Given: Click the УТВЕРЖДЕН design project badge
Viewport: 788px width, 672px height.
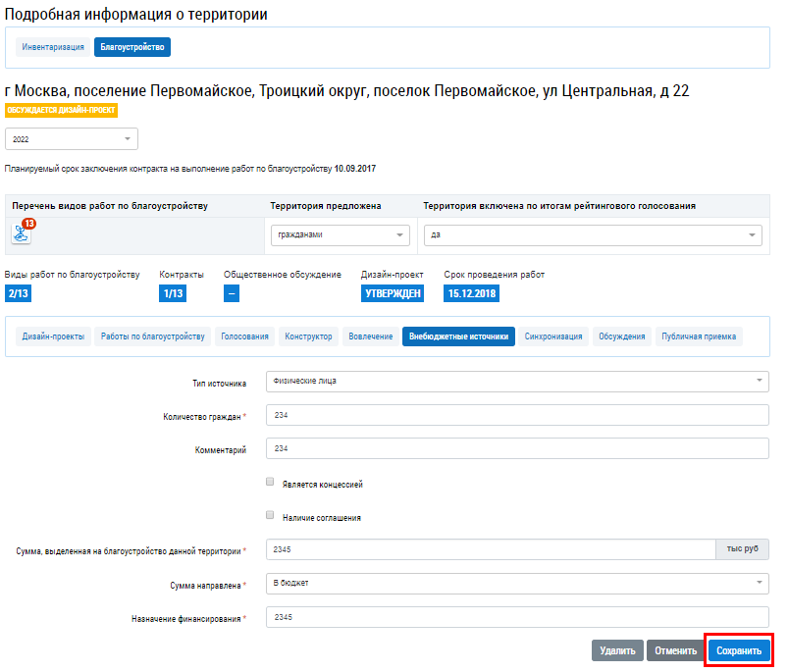Looking at the screenshot, I should tap(393, 293).
